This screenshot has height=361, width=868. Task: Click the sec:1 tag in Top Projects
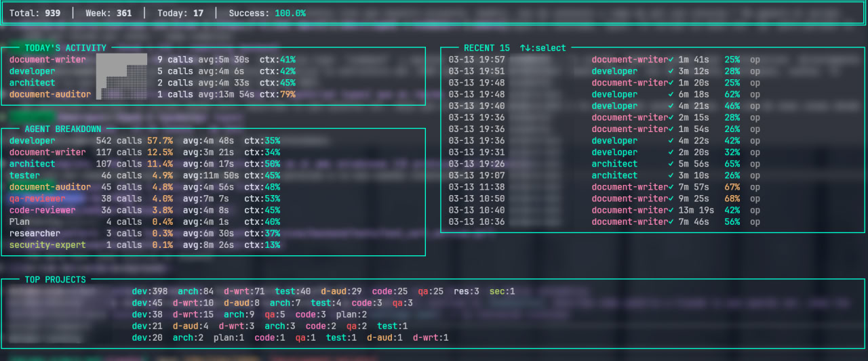[x=502, y=291]
